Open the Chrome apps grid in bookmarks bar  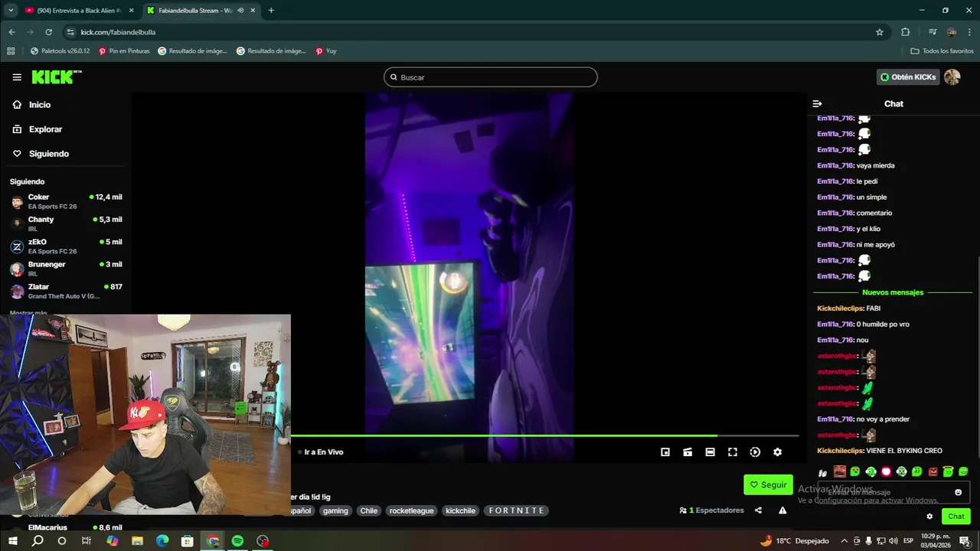[x=11, y=51]
